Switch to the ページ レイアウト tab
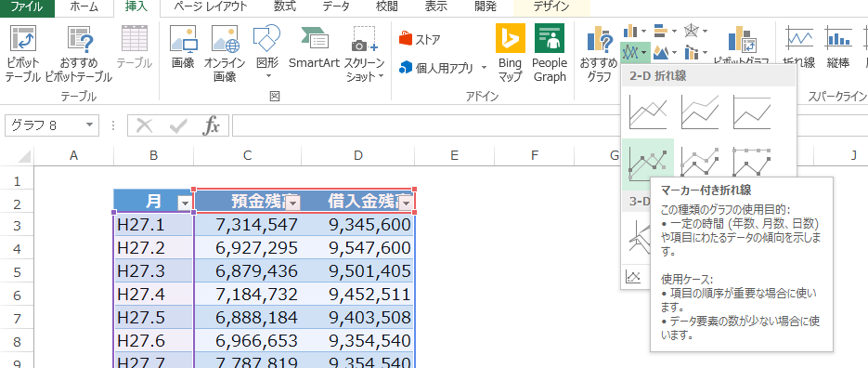The height and width of the screenshot is (368, 868). (x=211, y=7)
